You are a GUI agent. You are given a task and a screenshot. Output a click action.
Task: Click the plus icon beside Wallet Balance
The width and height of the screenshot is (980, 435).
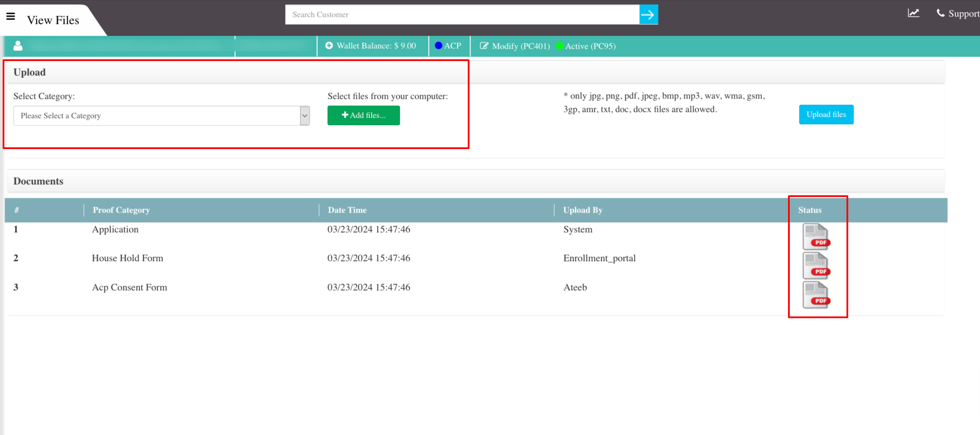point(329,45)
